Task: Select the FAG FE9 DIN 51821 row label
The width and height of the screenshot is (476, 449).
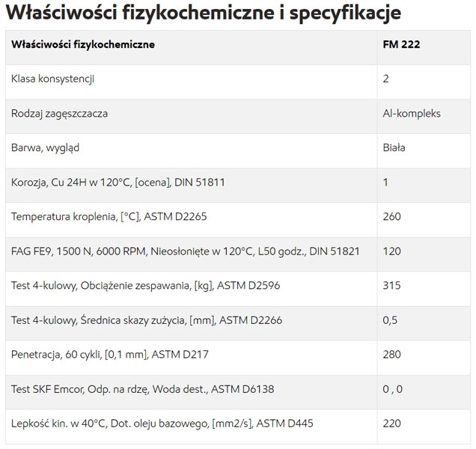Action: [x=185, y=251]
